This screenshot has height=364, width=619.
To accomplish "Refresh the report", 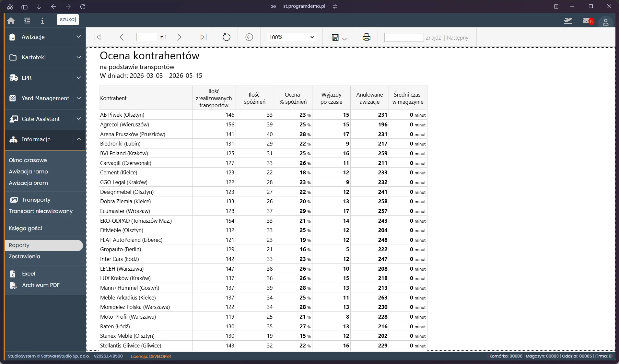I will click(x=227, y=37).
